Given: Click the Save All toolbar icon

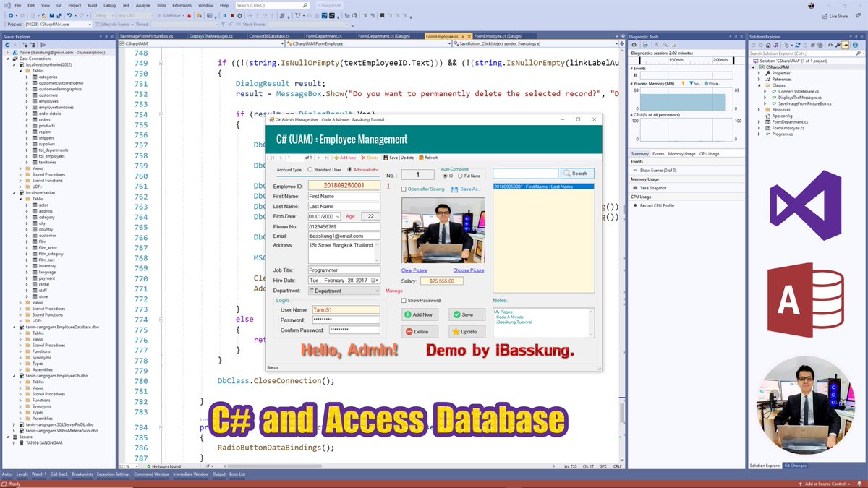Looking at the screenshot, I should [59, 16].
